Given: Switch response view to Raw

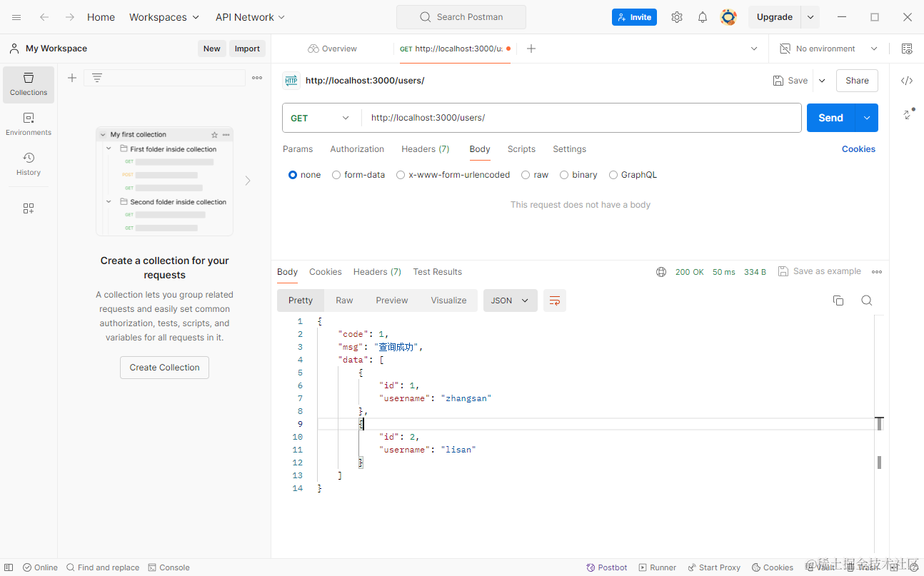Looking at the screenshot, I should pos(344,300).
